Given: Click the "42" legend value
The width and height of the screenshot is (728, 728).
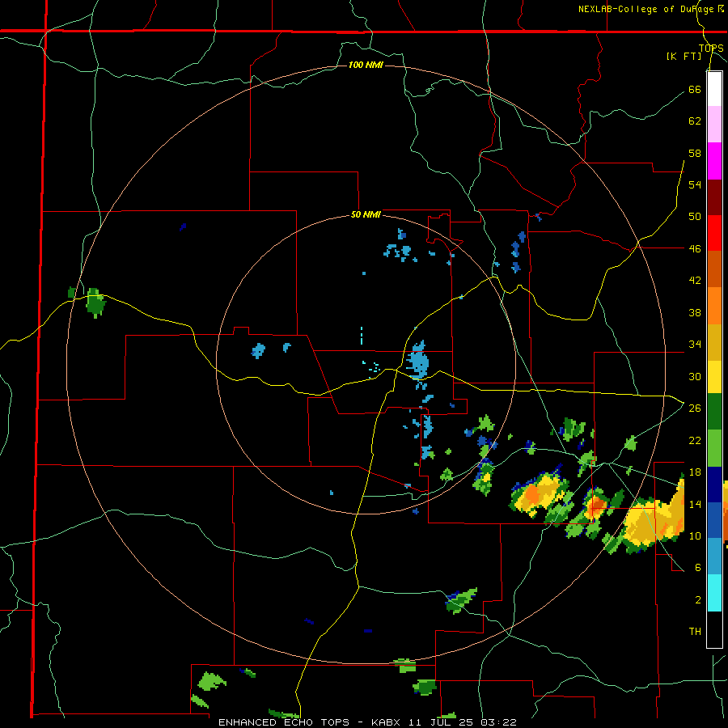Looking at the screenshot, I should tap(695, 281).
